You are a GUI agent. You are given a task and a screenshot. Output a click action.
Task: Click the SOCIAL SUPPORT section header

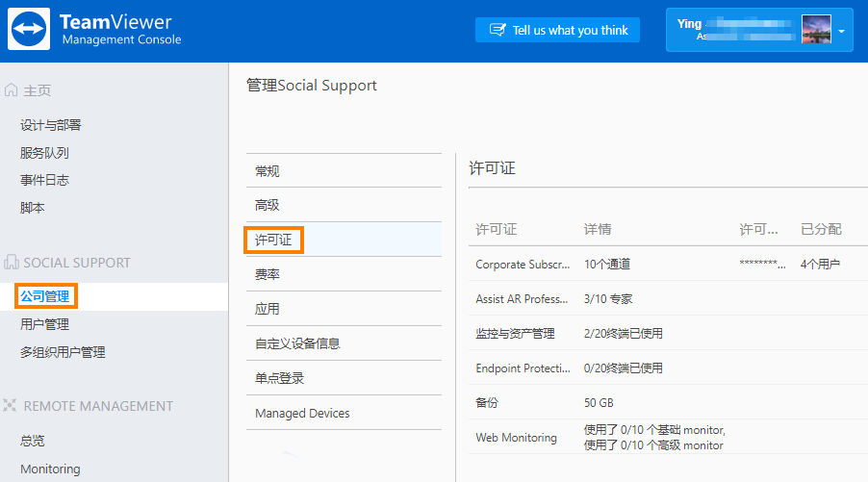77,263
